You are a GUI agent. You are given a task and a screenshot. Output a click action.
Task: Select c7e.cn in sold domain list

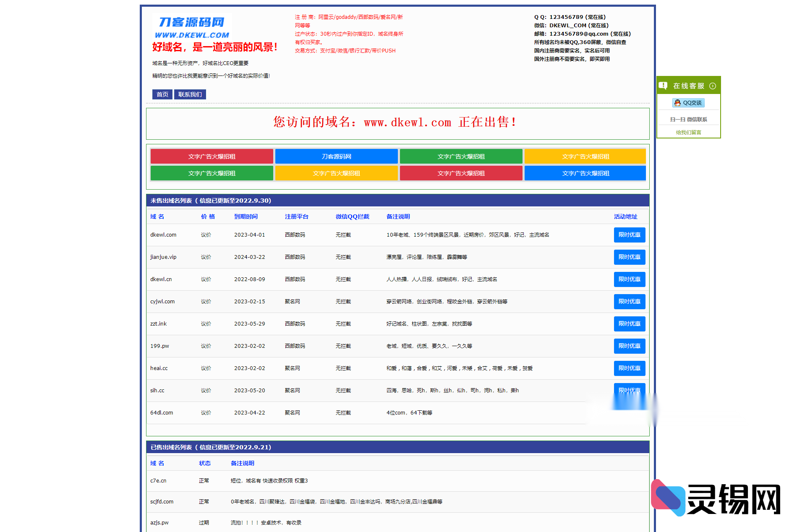(x=158, y=481)
